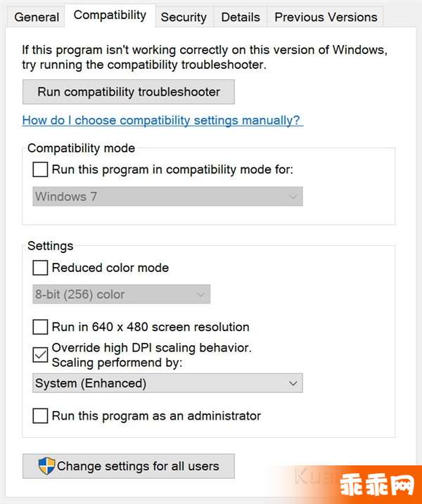Open the choose compatibility settings manually link
This screenshot has height=504, width=422.
[162, 120]
